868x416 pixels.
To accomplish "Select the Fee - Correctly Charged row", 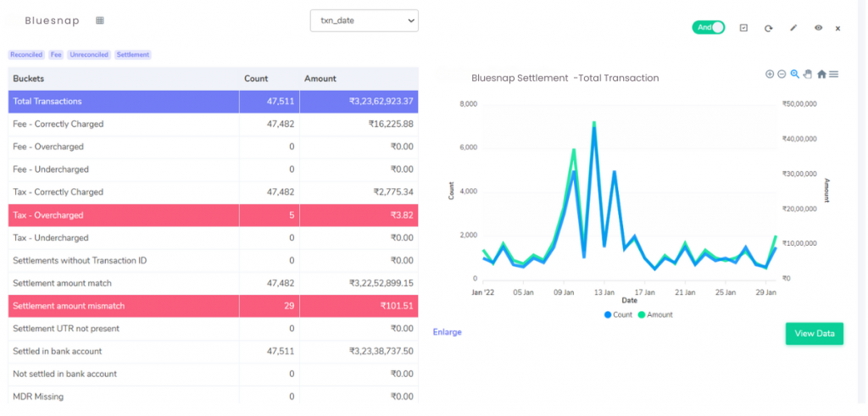I will 213,125.
